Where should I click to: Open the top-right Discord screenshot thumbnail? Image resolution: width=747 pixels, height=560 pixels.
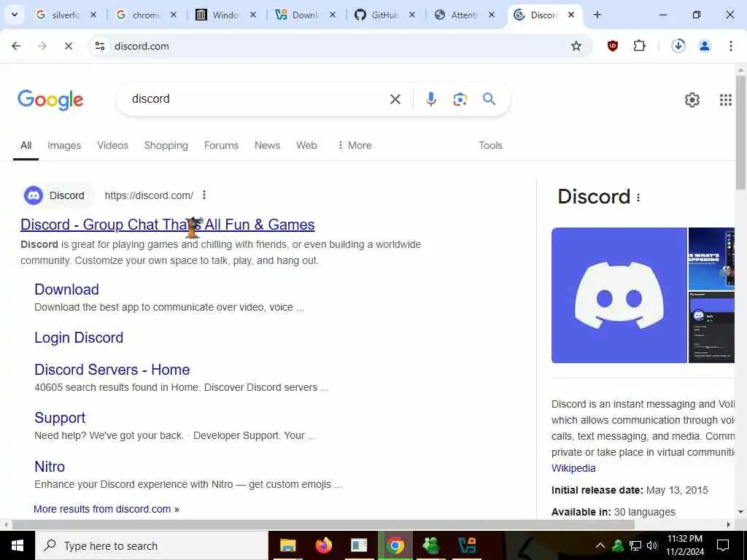[712, 259]
